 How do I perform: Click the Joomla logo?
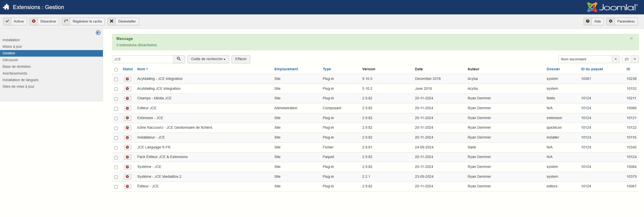pyautogui.click(x=612, y=7)
